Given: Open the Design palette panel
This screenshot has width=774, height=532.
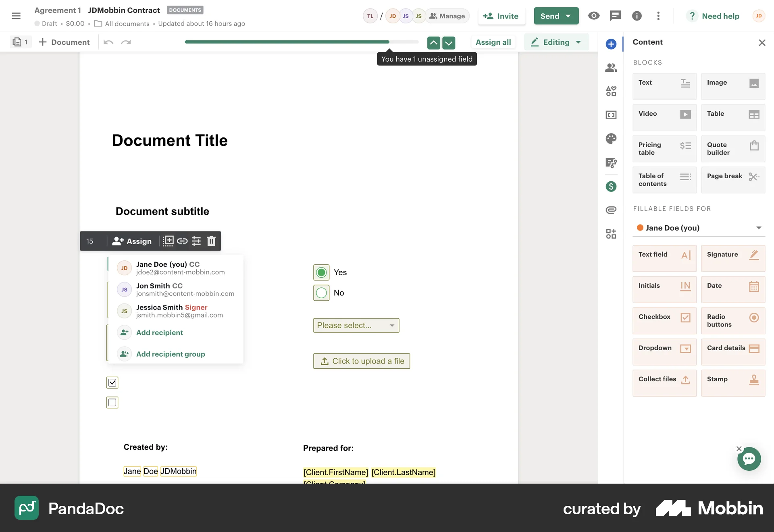Looking at the screenshot, I should [611, 139].
